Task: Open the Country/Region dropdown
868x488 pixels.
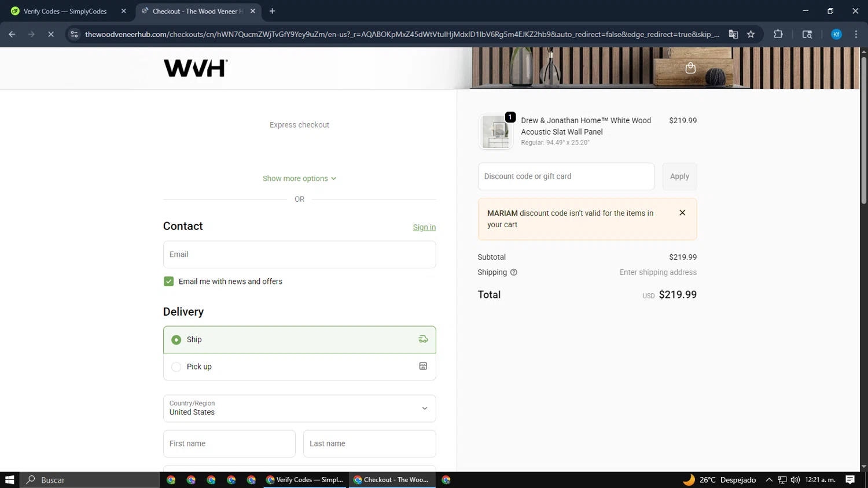Action: tap(299, 408)
